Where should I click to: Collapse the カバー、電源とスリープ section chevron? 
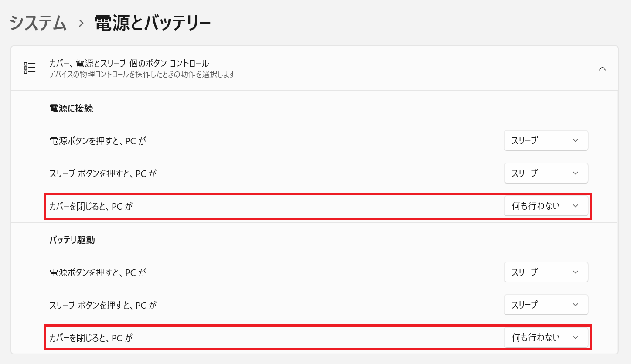602,68
